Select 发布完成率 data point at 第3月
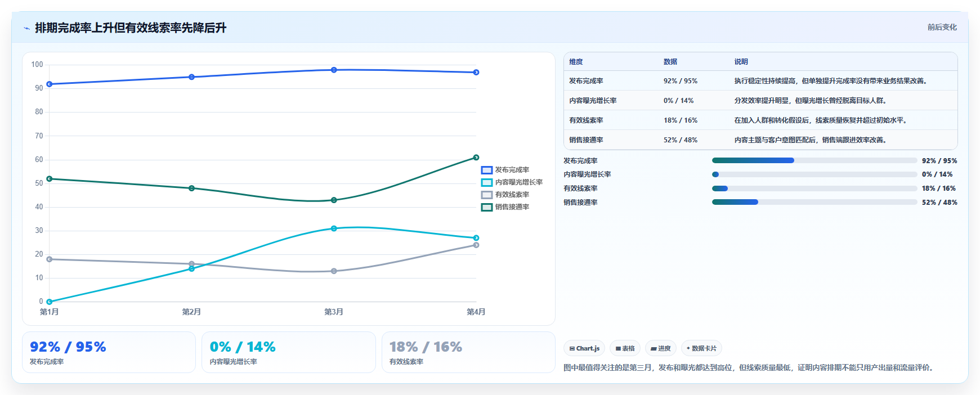The image size is (980, 395). [334, 70]
